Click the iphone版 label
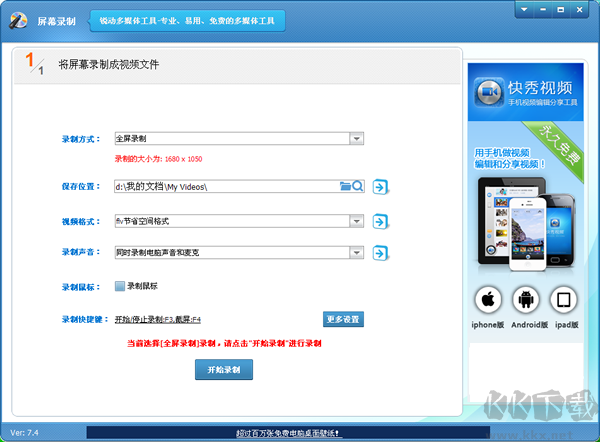The image size is (600, 442). tap(488, 325)
